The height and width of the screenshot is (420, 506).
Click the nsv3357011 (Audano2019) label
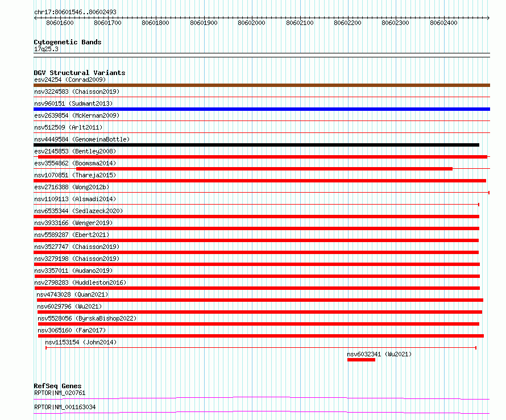[73, 271]
